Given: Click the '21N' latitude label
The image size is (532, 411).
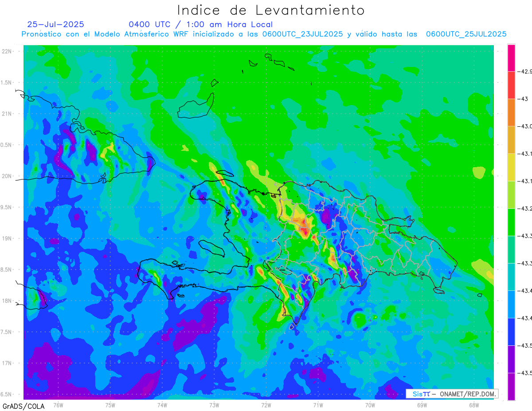Looking at the screenshot, I should [7, 114].
